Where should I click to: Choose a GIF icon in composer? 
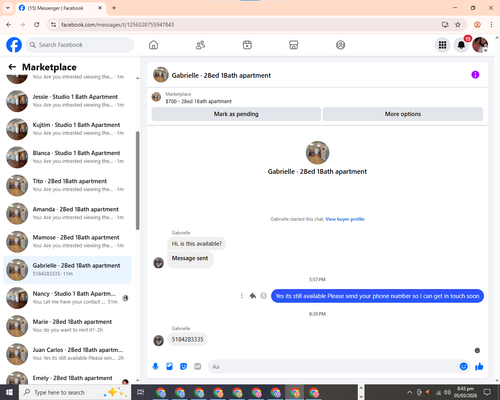(198, 367)
